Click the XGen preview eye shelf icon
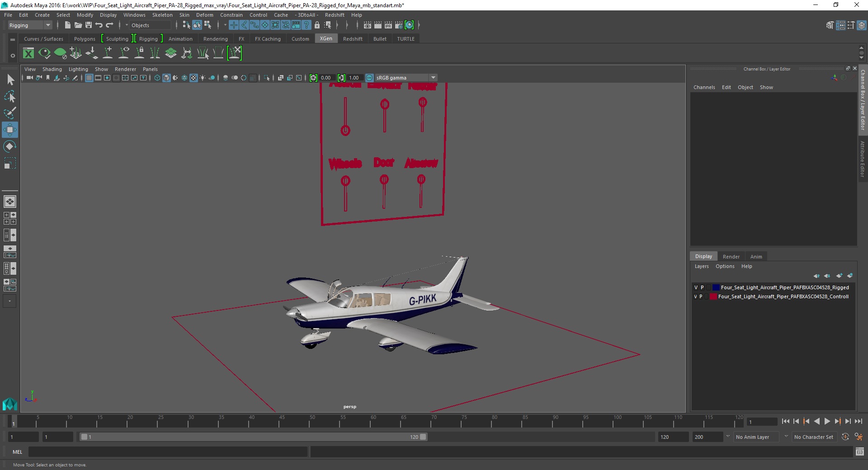This screenshot has width=868, height=470. pyautogui.click(x=44, y=53)
